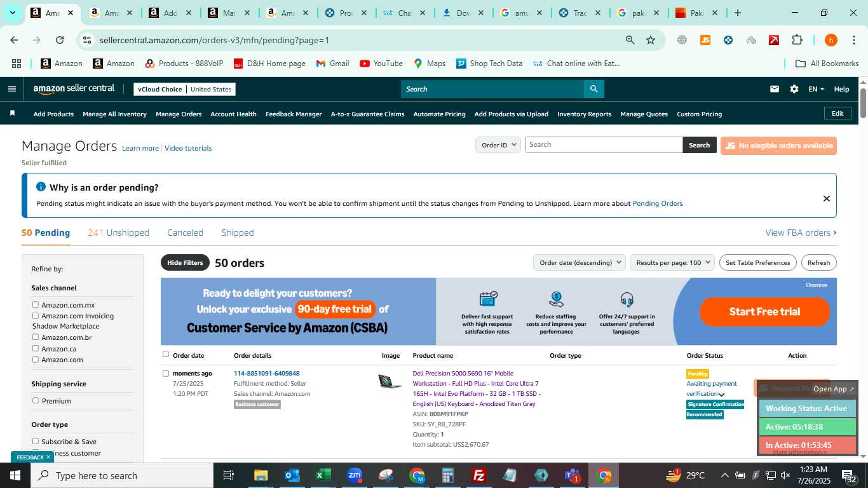The width and height of the screenshot is (868, 488).
Task: Open the Order date (descending) sort dropdown
Action: [x=579, y=262]
